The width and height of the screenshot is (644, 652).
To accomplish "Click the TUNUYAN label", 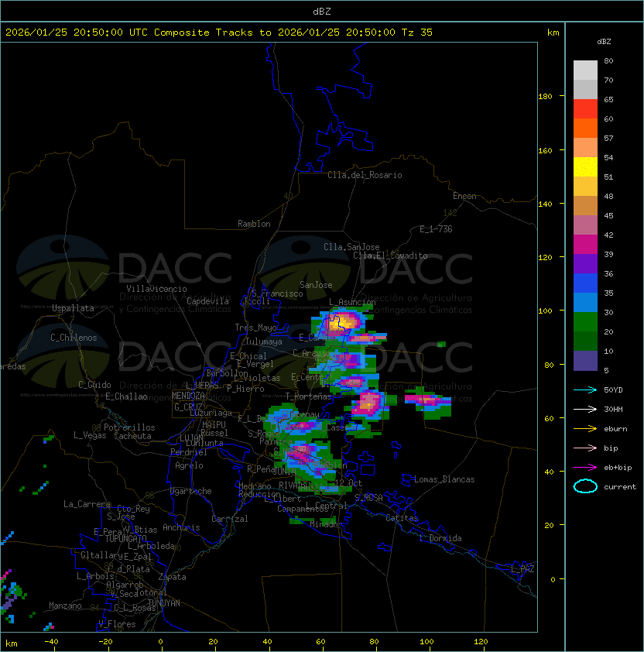I will [x=164, y=603].
